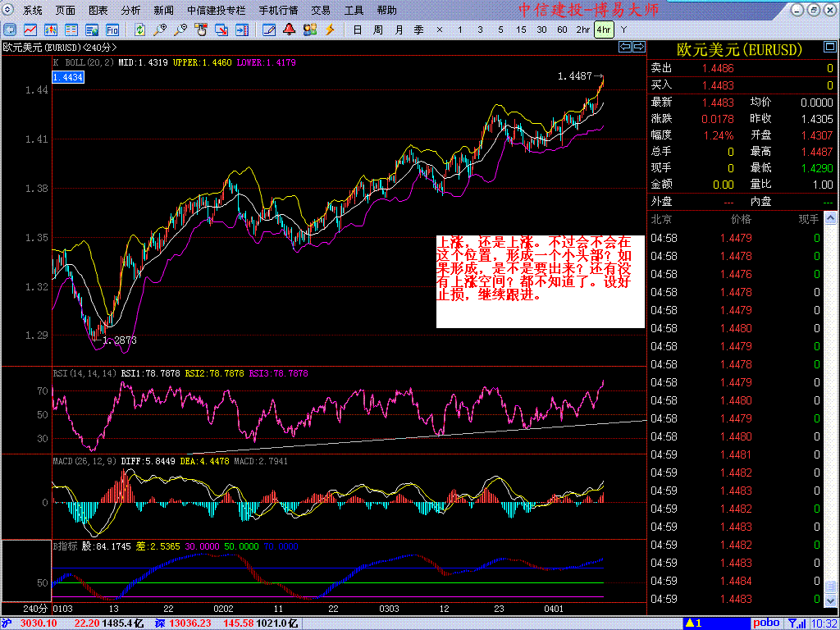Open the 系统 menu

click(x=33, y=11)
